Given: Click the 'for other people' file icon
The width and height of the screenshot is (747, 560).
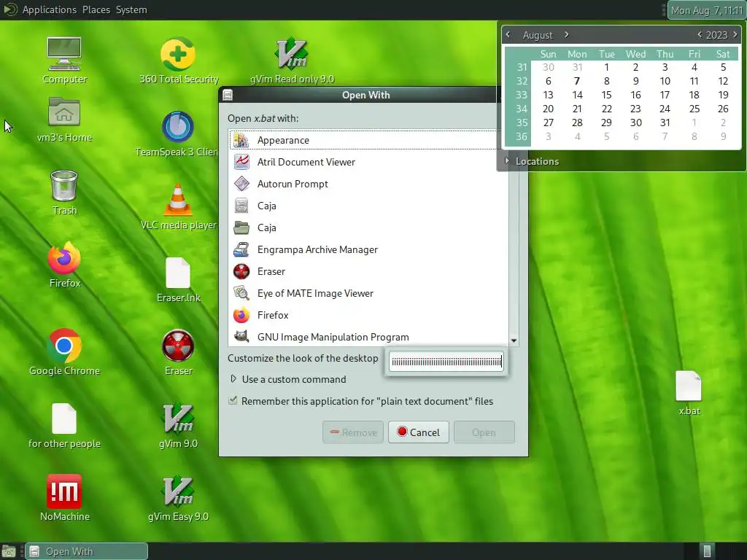Looking at the screenshot, I should point(64,419).
